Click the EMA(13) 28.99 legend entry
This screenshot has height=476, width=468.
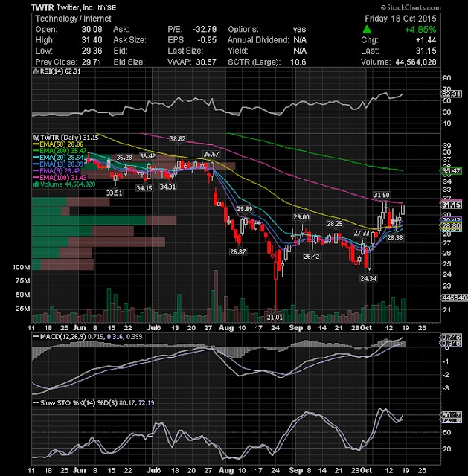point(58,164)
